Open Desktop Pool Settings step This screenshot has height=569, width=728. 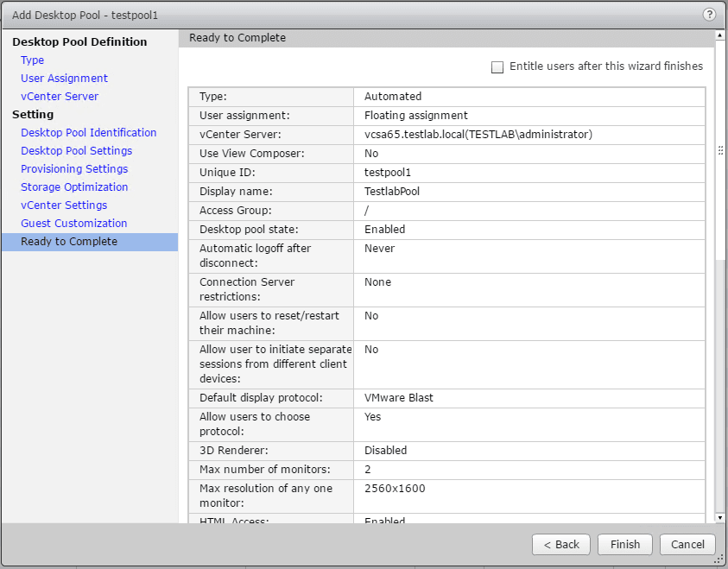77,151
